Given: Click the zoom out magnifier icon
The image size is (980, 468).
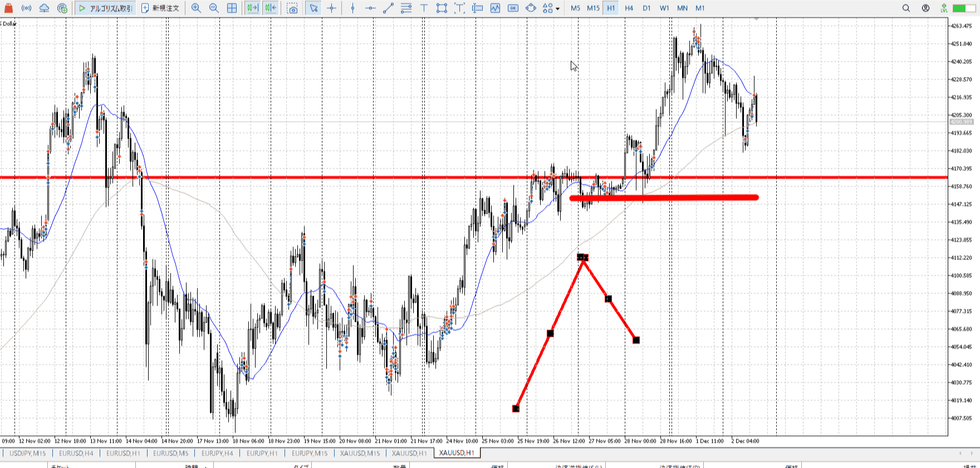Looking at the screenshot, I should 214,8.
